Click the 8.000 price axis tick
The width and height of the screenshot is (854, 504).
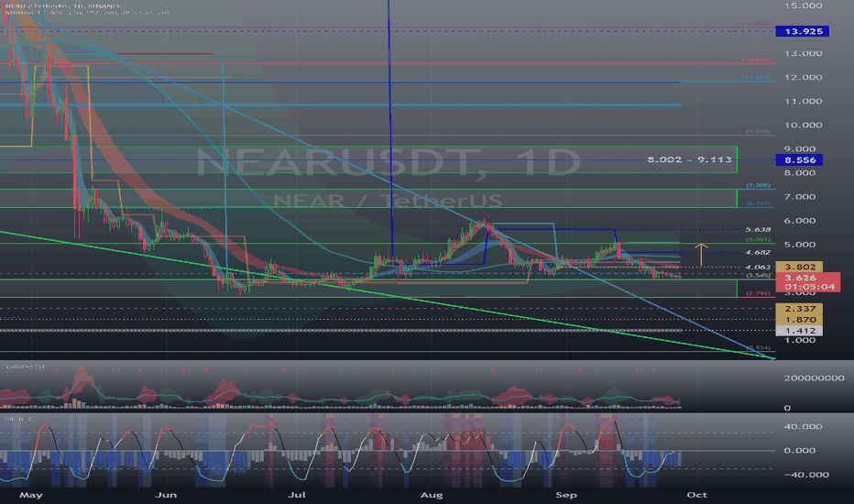pos(800,172)
